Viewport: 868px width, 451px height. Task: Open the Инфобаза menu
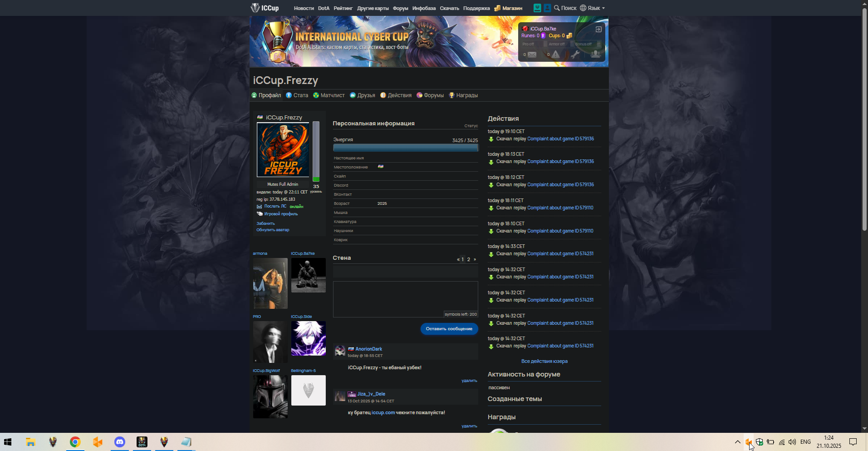coord(424,8)
